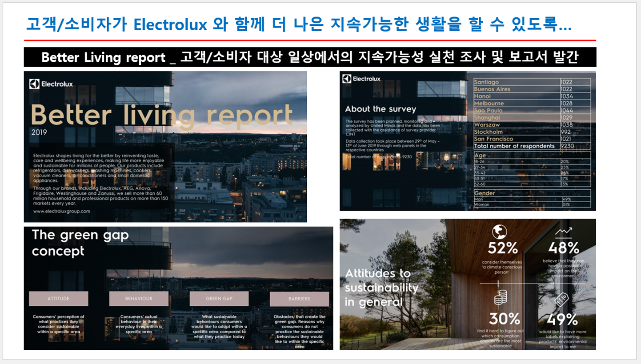
Task: Click the BEHAVIOUR label box
Action: pyautogui.click(x=139, y=299)
